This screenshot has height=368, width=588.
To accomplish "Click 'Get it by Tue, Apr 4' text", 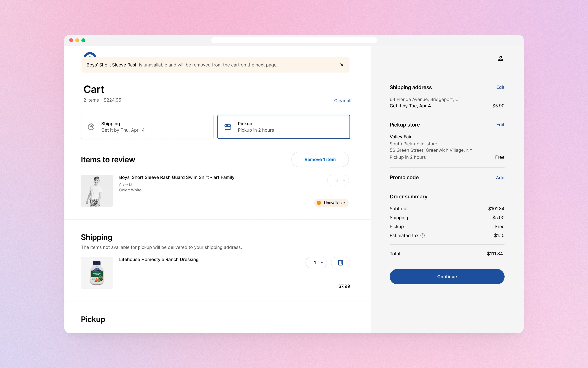I will (410, 106).
